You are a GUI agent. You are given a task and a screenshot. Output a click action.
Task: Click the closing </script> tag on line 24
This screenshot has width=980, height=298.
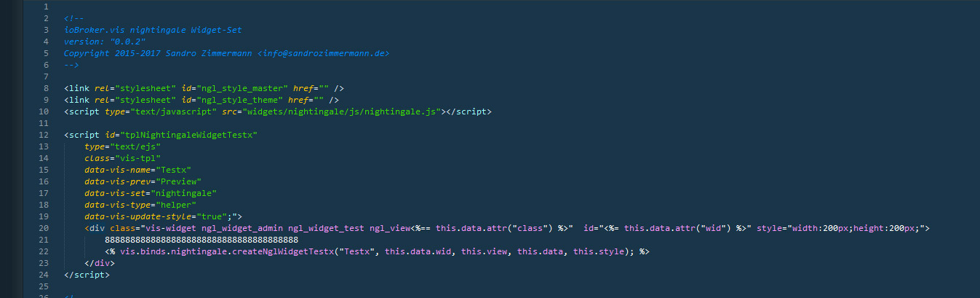click(87, 275)
